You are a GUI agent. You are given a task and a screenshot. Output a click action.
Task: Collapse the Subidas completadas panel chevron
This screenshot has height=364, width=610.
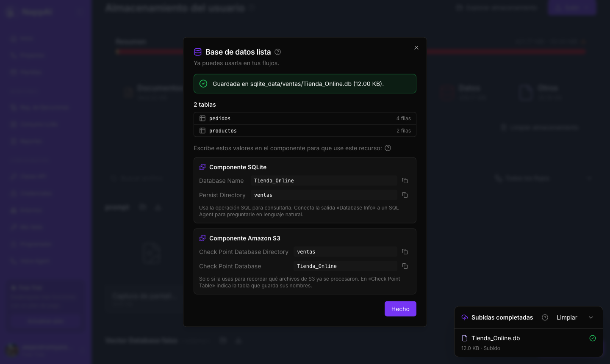[x=591, y=317]
